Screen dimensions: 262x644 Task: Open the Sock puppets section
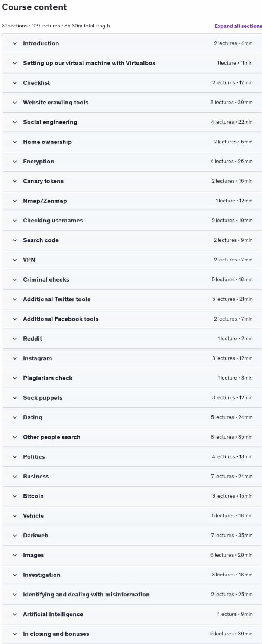tap(132, 398)
